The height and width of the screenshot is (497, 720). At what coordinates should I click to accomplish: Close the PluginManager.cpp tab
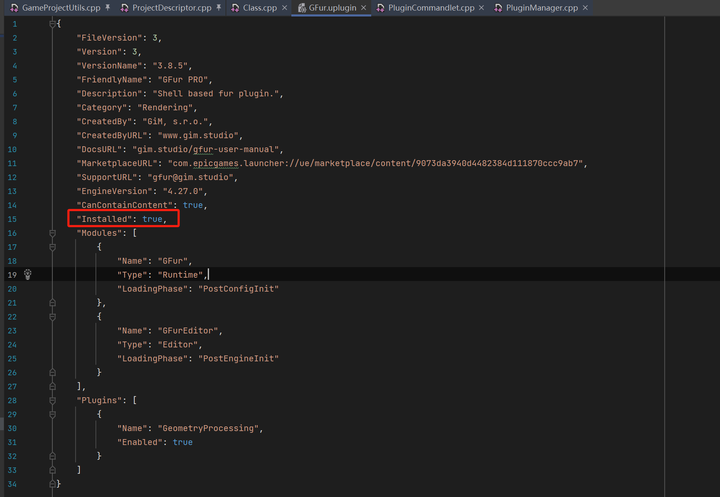585,8
